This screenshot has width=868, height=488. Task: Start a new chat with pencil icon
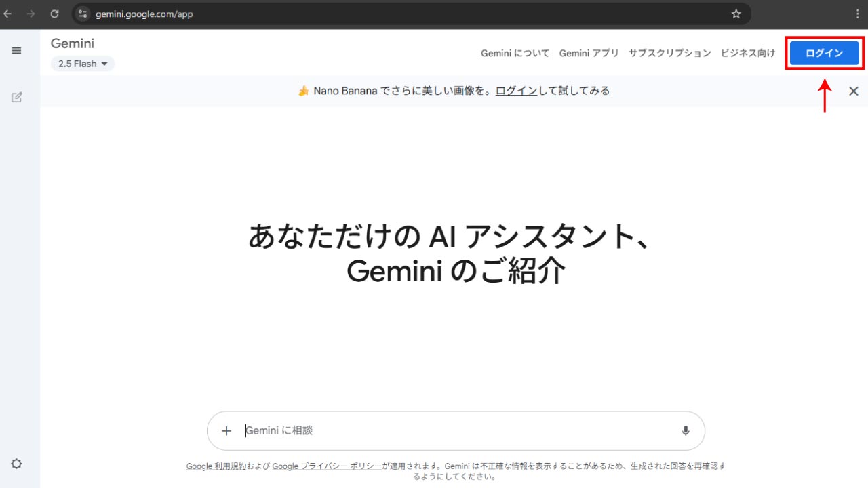(x=17, y=97)
